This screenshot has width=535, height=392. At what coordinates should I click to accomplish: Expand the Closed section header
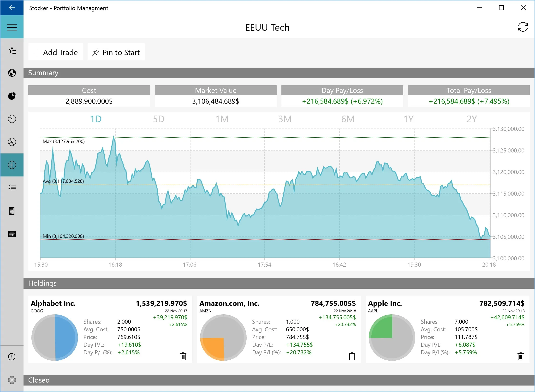pyautogui.click(x=279, y=380)
